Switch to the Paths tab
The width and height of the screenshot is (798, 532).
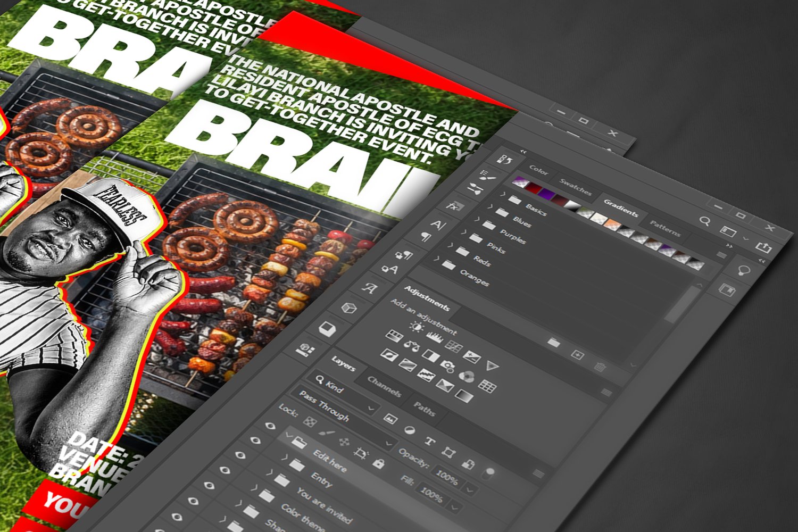coord(425,410)
